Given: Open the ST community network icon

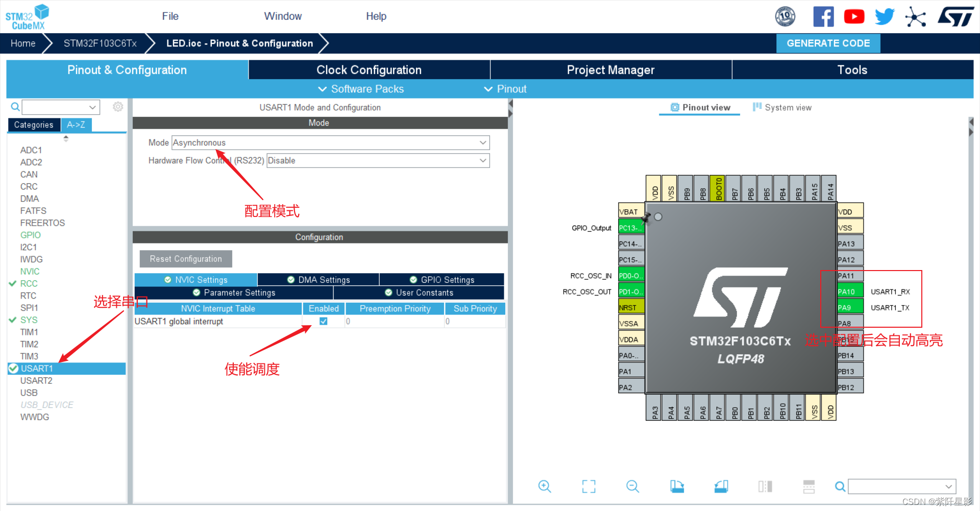Looking at the screenshot, I should click(x=916, y=17).
